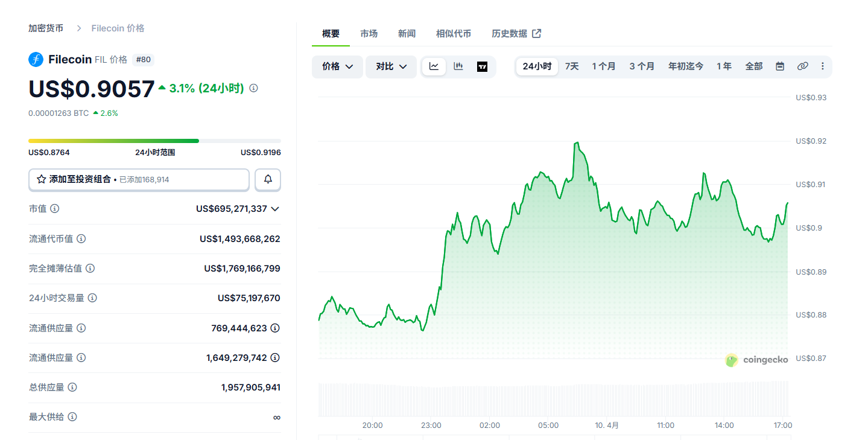Click the Filecoin logo icon
Screen dimensions: 868x440
pyautogui.click(x=36, y=59)
